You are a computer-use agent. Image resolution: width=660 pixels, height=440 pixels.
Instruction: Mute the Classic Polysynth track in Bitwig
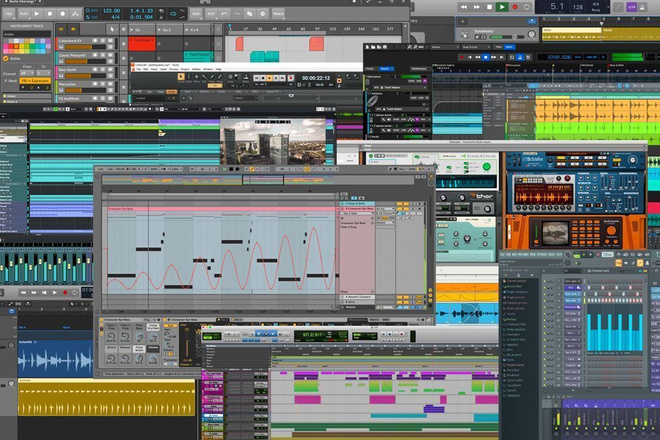pyautogui.click(x=110, y=55)
